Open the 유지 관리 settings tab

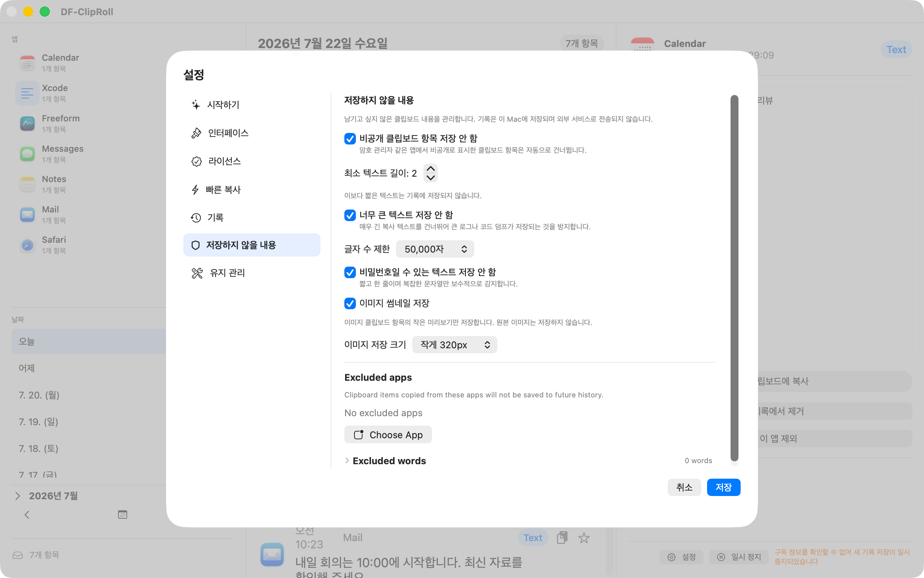click(x=252, y=273)
